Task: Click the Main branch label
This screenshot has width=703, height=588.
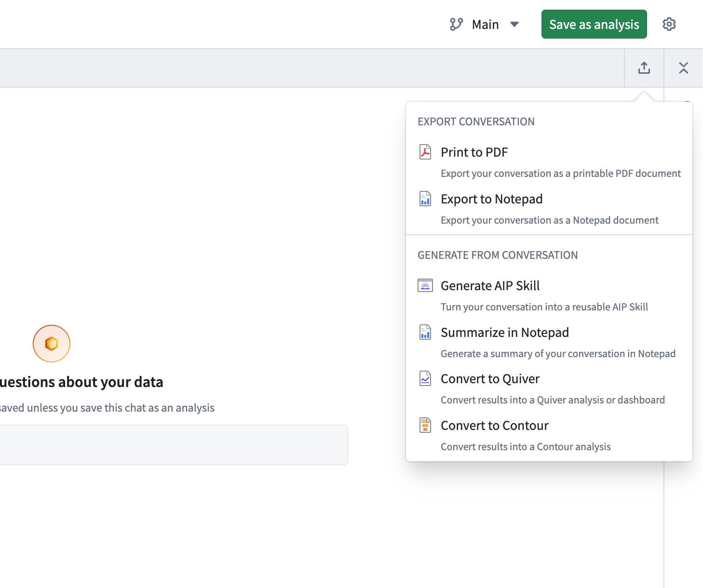Action: coord(485,25)
